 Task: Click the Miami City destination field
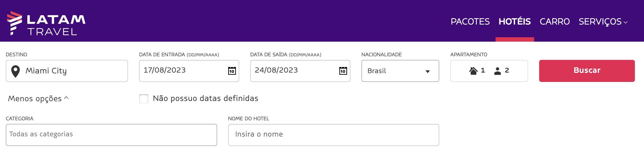(x=67, y=71)
